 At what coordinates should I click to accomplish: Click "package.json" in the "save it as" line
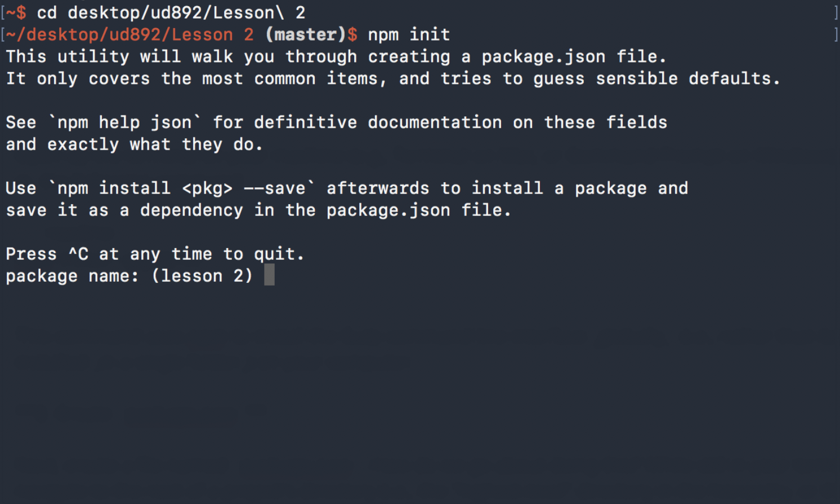tap(388, 210)
